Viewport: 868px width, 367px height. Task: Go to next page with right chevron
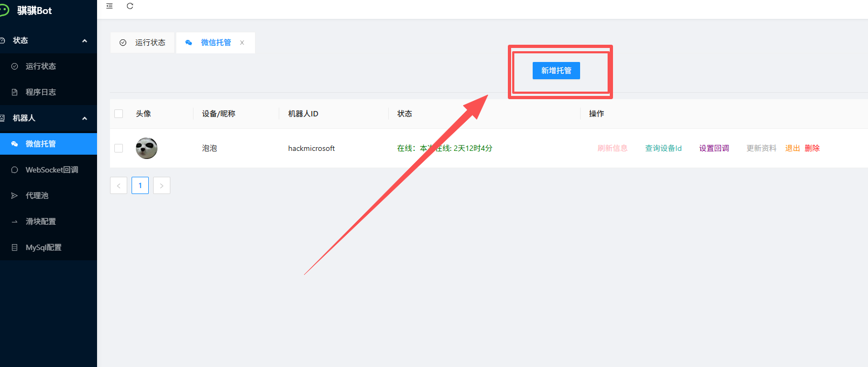[x=162, y=185]
